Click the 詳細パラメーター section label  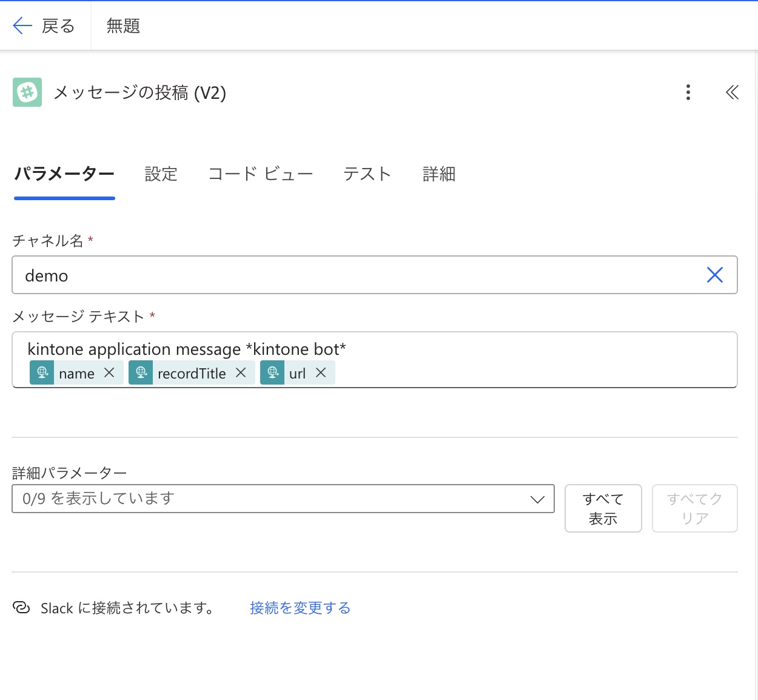(x=70, y=473)
